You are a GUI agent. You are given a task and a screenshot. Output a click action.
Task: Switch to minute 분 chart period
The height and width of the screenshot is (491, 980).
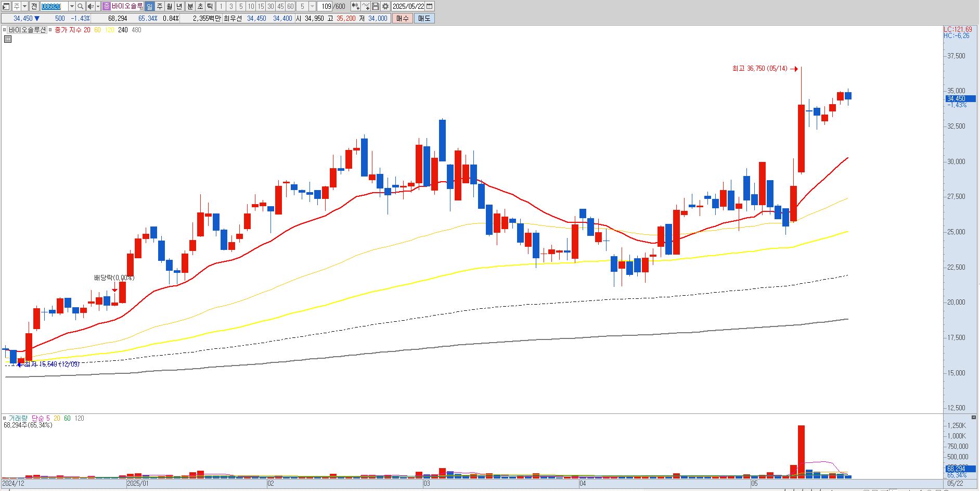(190, 6)
